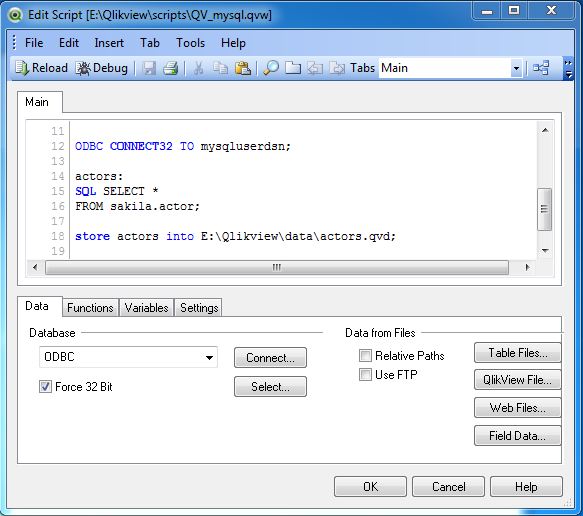Image resolution: width=583 pixels, height=516 pixels.
Task: Open the Help menu
Action: point(233,43)
